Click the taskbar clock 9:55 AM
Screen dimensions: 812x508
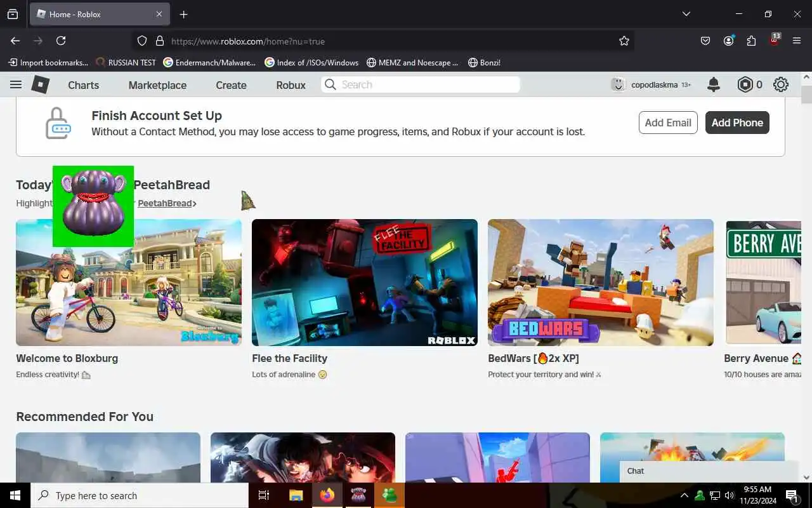coord(756,495)
